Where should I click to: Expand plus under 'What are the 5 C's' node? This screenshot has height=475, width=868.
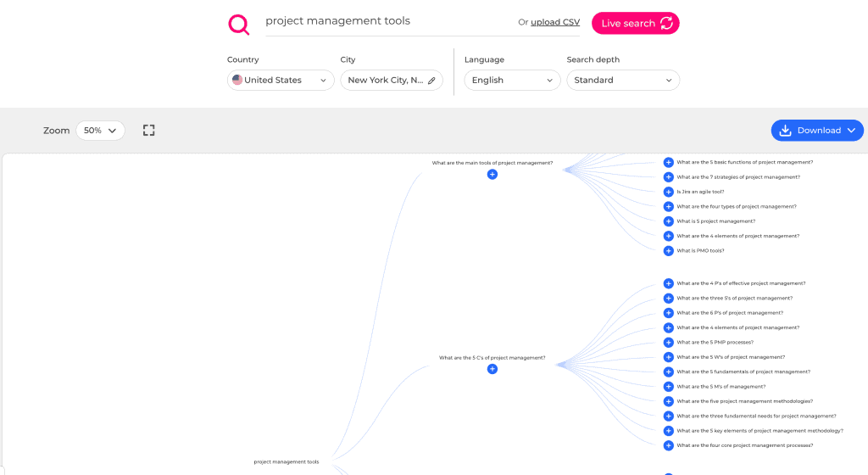[492, 369]
